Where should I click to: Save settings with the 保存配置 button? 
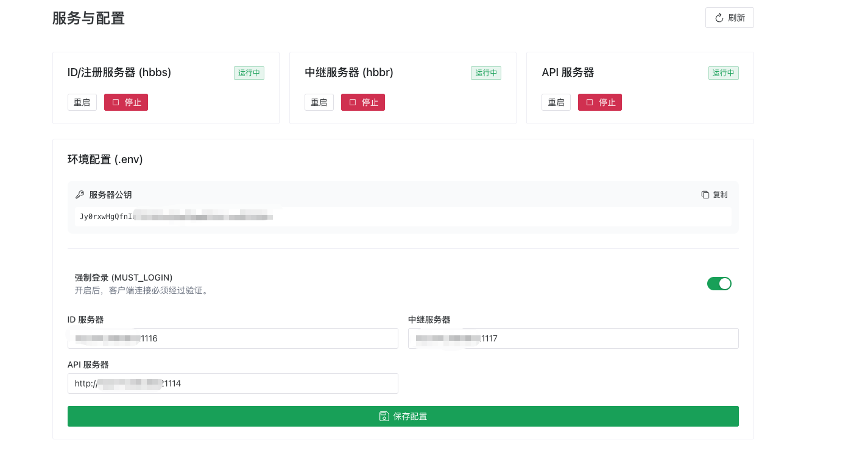click(403, 416)
